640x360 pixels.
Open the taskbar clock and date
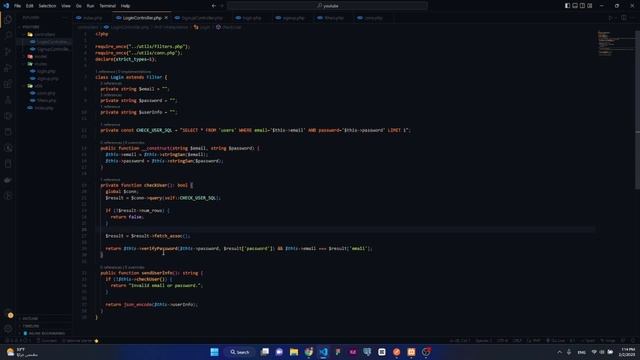click(627, 352)
